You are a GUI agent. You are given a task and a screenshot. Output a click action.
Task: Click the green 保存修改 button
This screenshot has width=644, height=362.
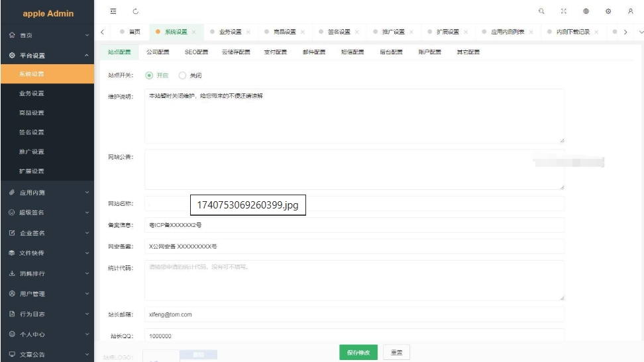tap(358, 352)
